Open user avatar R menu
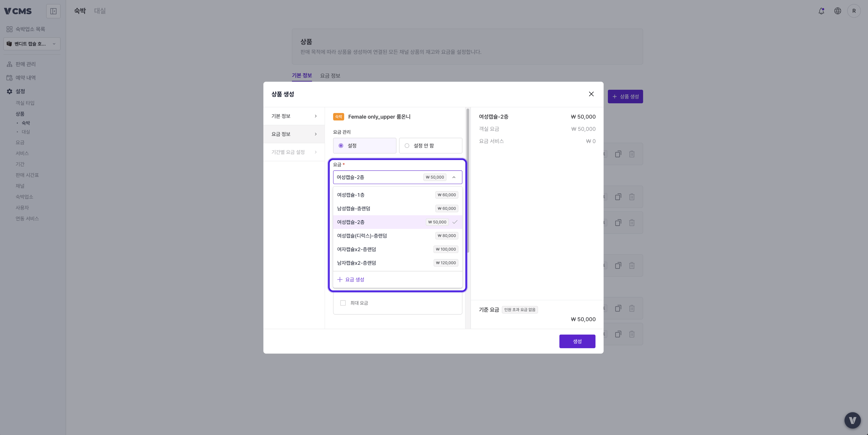The width and height of the screenshot is (868, 435). click(854, 11)
